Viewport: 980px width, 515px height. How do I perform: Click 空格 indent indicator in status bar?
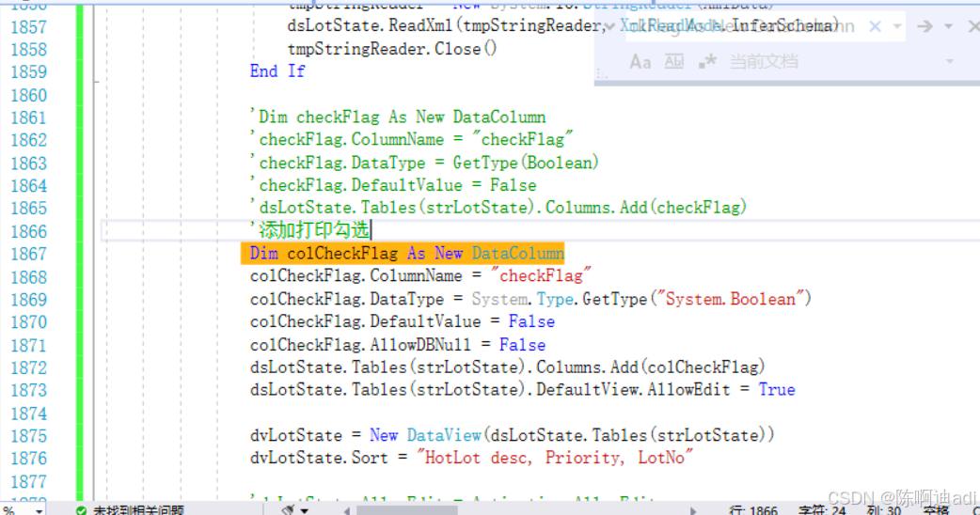click(936, 510)
